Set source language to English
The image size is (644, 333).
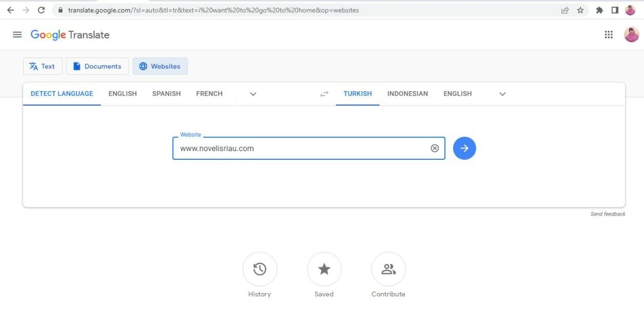click(x=123, y=94)
